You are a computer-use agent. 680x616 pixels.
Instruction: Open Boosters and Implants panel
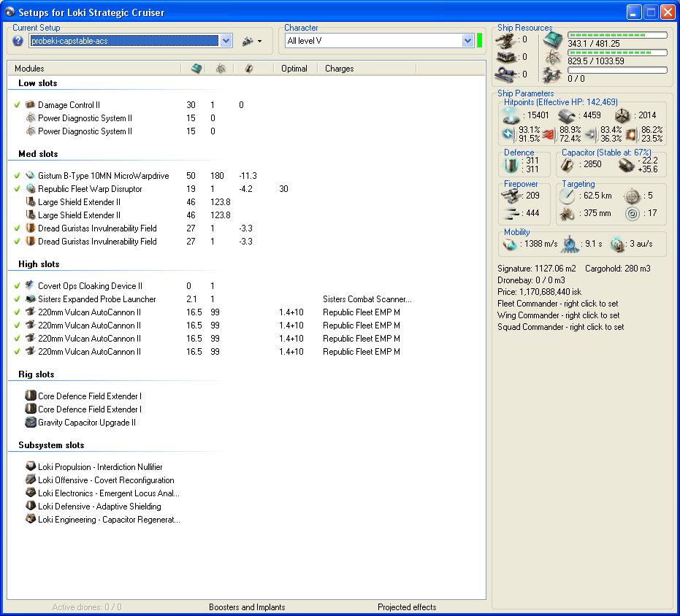pyautogui.click(x=247, y=607)
